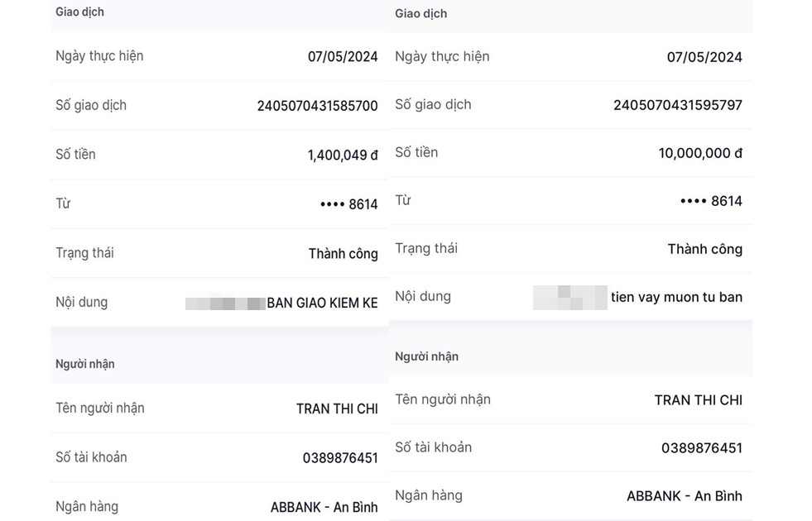
Task: Select the amount 1,400,049 đ
Action: pos(343,154)
